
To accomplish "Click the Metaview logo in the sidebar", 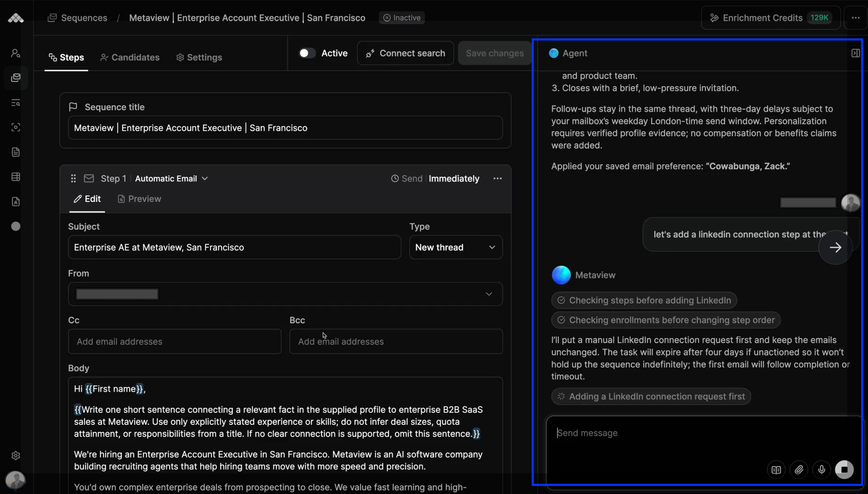I will [x=16, y=18].
